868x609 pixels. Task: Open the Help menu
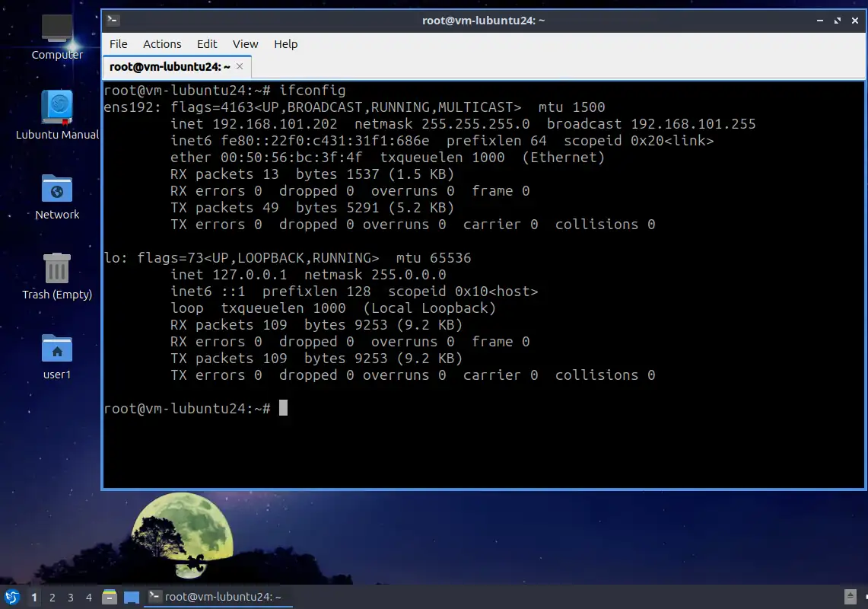[x=285, y=44]
